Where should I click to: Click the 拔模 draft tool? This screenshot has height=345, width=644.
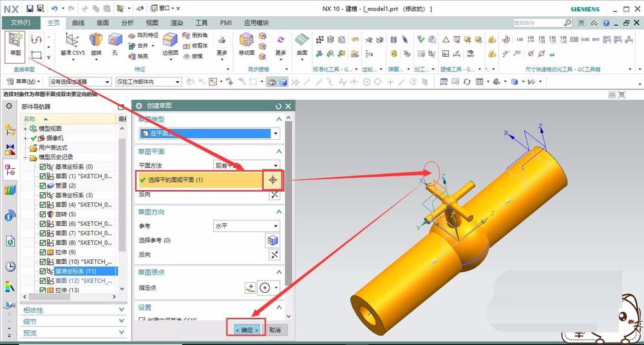(x=193, y=56)
